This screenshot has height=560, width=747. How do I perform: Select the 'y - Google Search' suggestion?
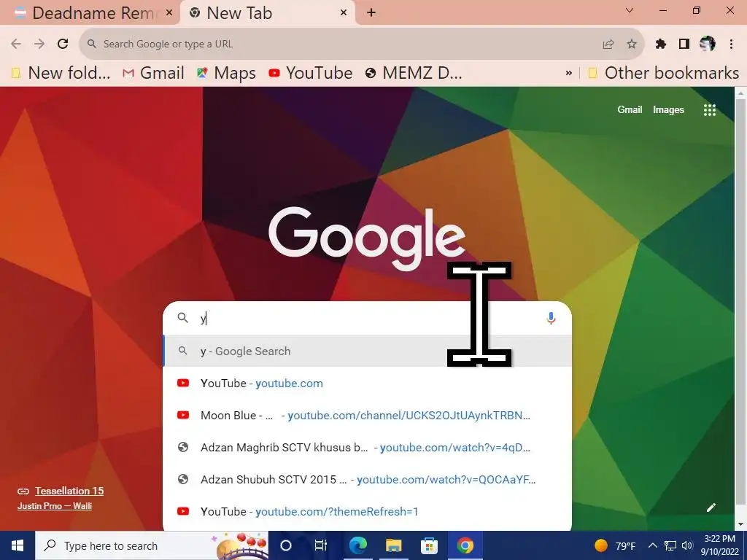tap(367, 351)
